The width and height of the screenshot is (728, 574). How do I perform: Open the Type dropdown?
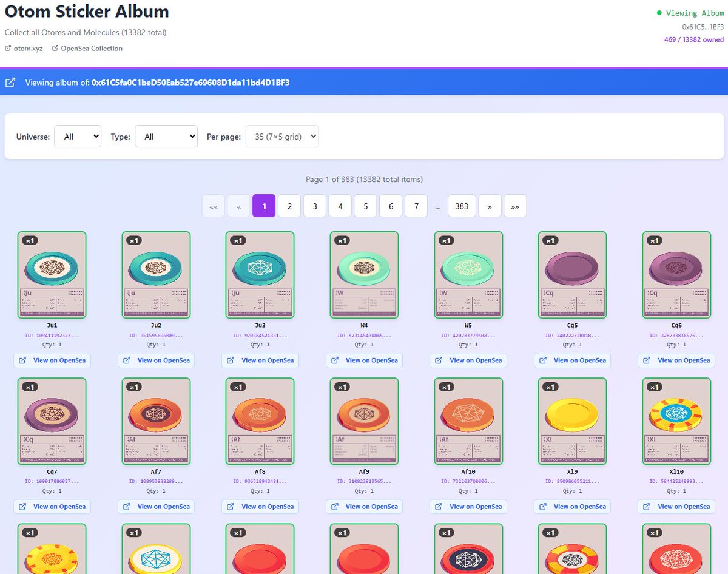166,137
